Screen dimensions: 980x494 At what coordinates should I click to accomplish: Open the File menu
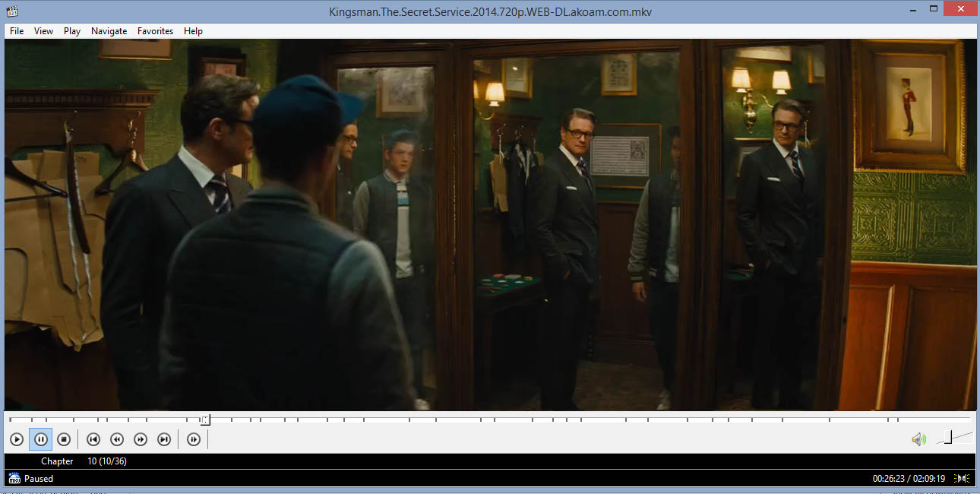coord(17,31)
